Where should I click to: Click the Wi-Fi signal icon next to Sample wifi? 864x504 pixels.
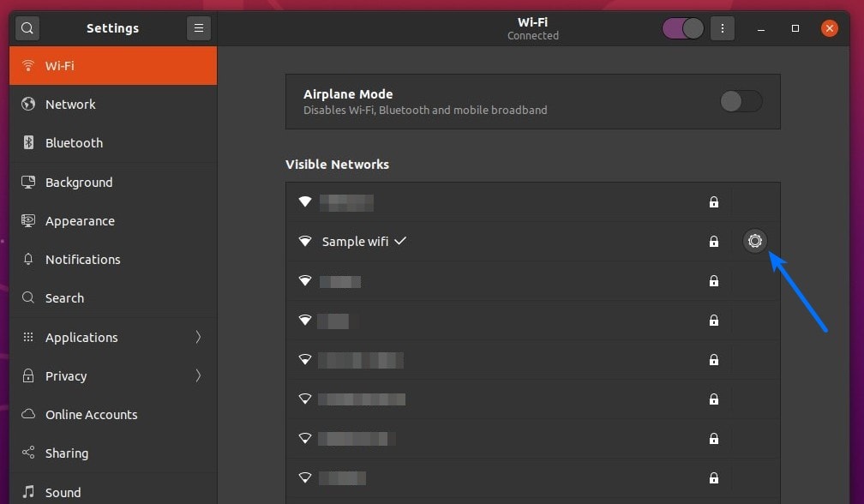click(x=305, y=241)
